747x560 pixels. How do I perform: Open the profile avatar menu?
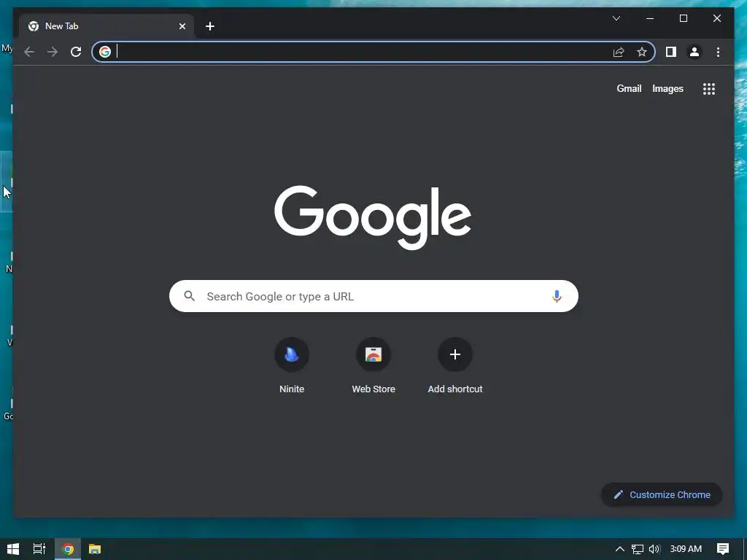point(694,52)
